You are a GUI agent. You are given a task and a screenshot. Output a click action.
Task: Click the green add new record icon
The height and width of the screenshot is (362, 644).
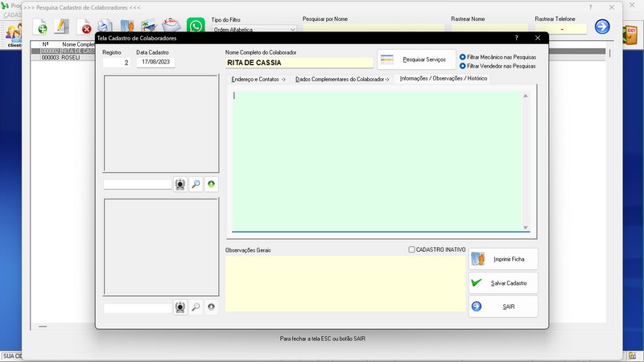[x=39, y=27]
